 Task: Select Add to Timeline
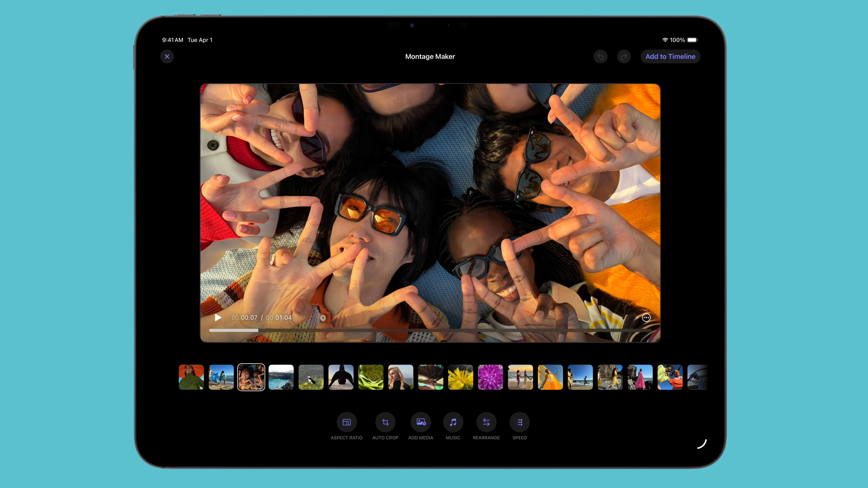[x=670, y=56]
